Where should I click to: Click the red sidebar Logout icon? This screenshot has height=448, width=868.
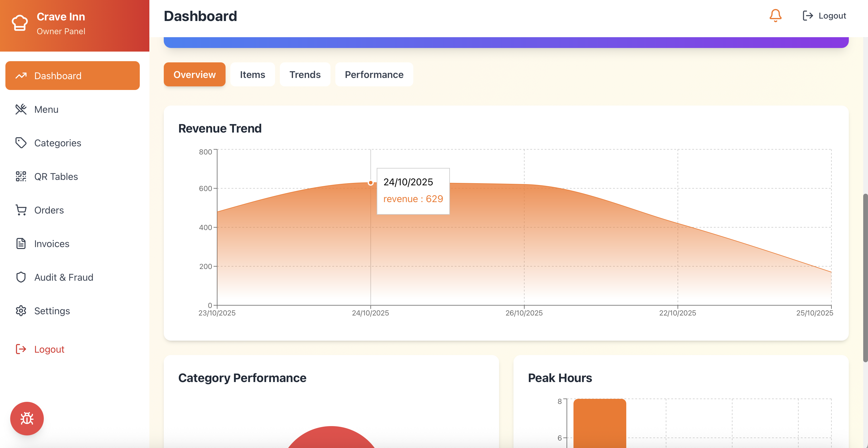pyautogui.click(x=21, y=349)
